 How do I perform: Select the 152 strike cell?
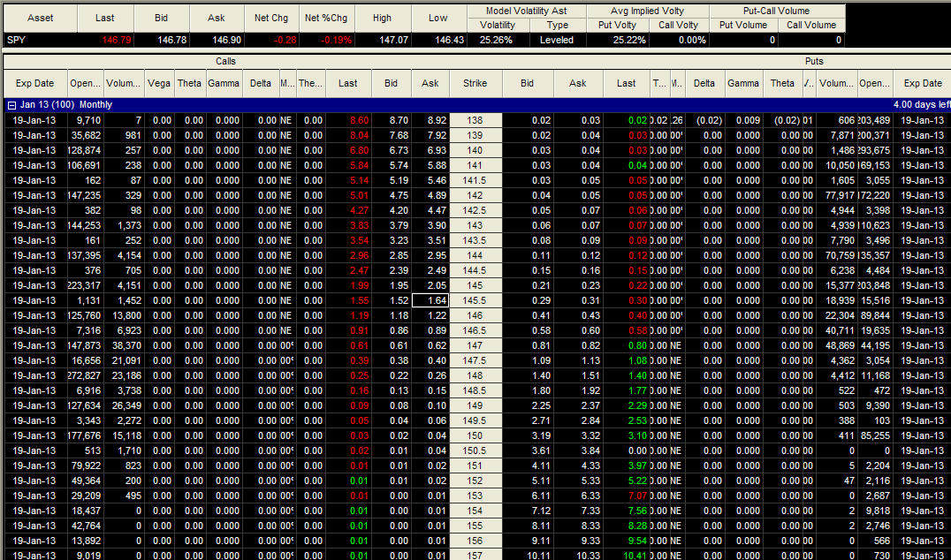(x=475, y=481)
